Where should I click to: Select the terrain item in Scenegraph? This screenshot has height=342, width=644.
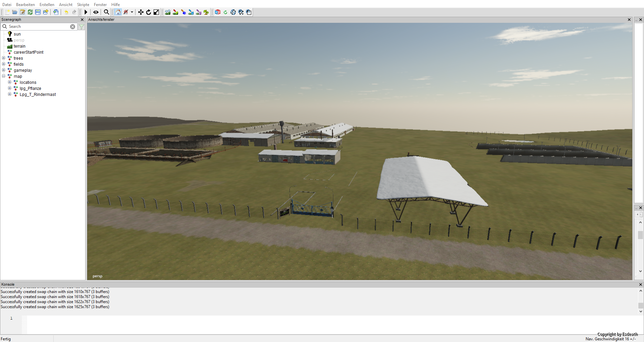click(x=19, y=46)
